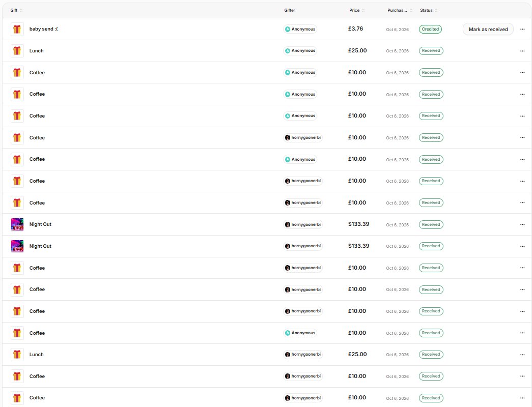Click the Received badge in Anonymous's Lunch row
Viewport: 532px width, 407px height.
pos(431,51)
